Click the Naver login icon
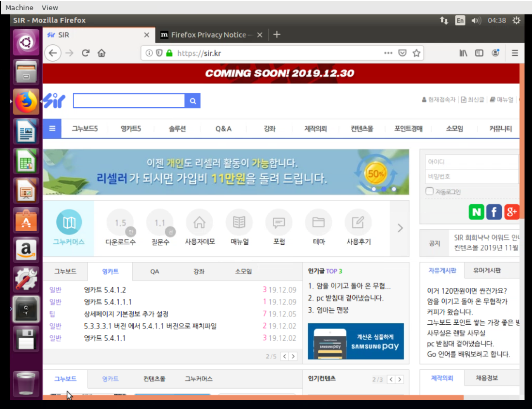The image size is (532, 409). click(476, 212)
